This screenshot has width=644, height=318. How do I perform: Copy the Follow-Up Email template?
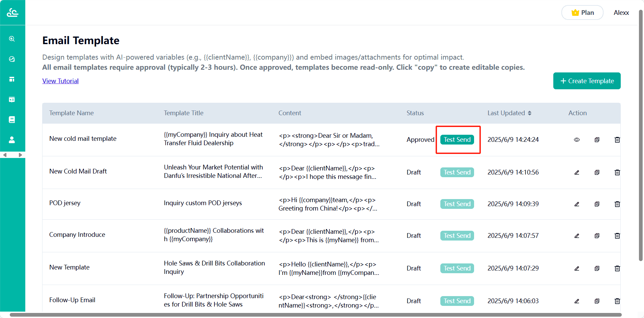(x=597, y=301)
